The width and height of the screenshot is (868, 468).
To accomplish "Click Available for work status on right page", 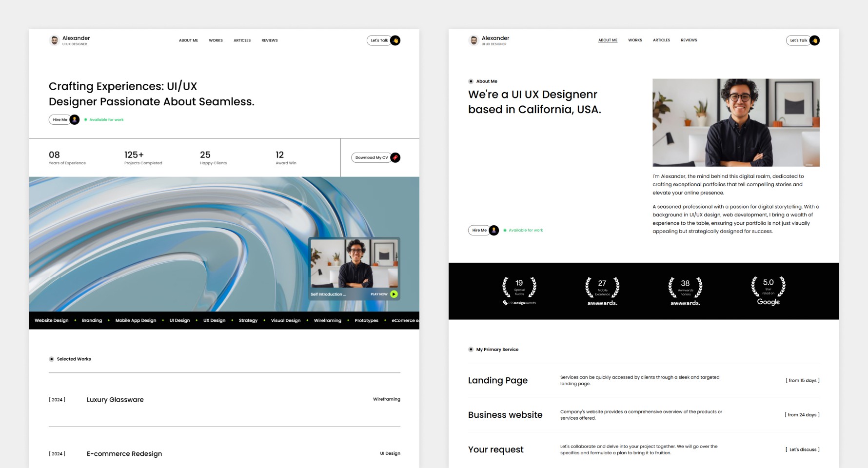I will click(x=523, y=230).
